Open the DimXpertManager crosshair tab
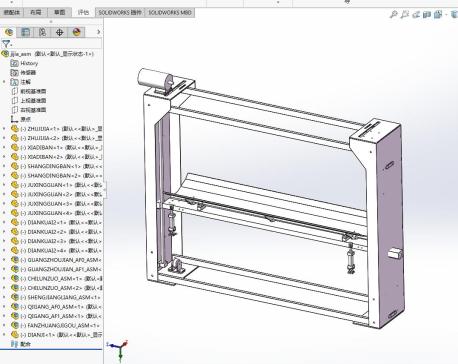The image size is (458, 364). [x=59, y=32]
